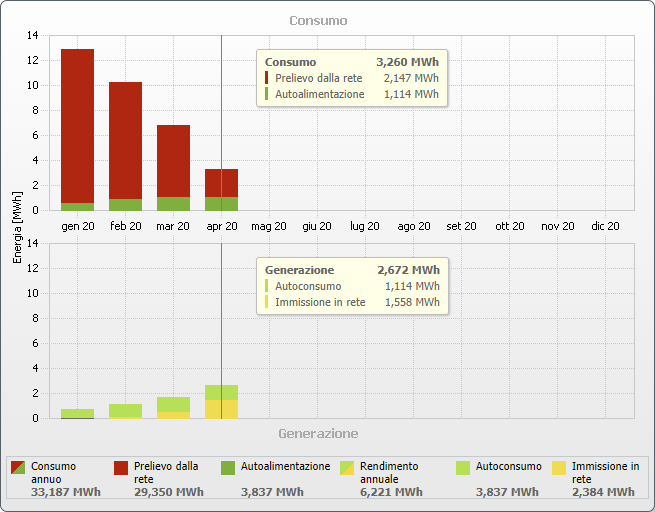Click the '2,384 MWh' legend value
The width and height of the screenshot is (655, 512).
click(603, 492)
